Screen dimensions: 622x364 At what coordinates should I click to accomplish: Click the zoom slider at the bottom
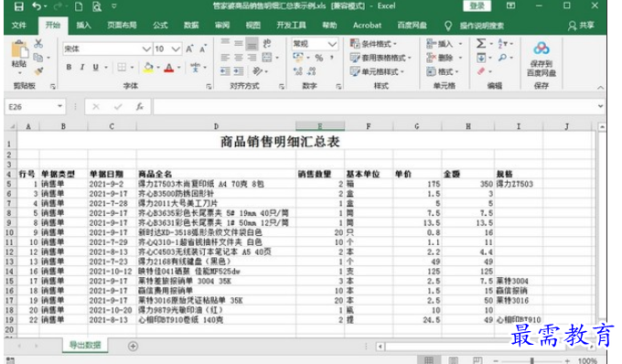[x=532, y=360]
